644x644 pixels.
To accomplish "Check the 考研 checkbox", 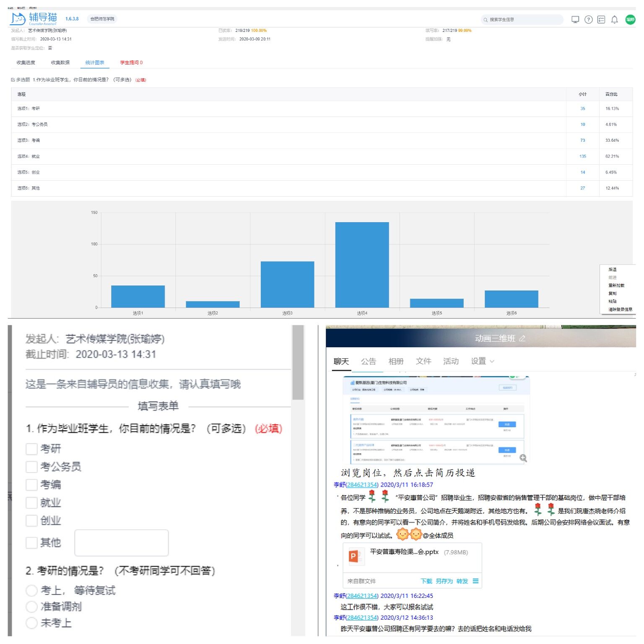I will (32, 449).
